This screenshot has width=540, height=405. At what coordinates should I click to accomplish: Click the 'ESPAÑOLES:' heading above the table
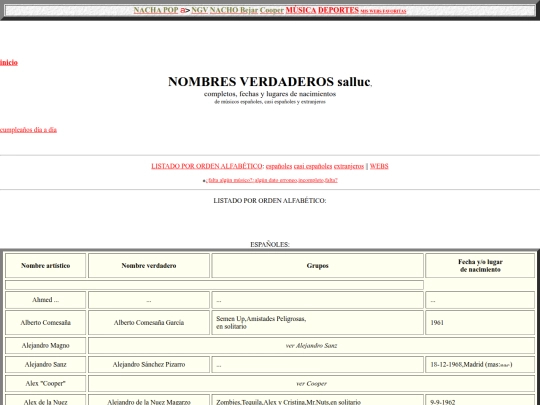coord(270,244)
